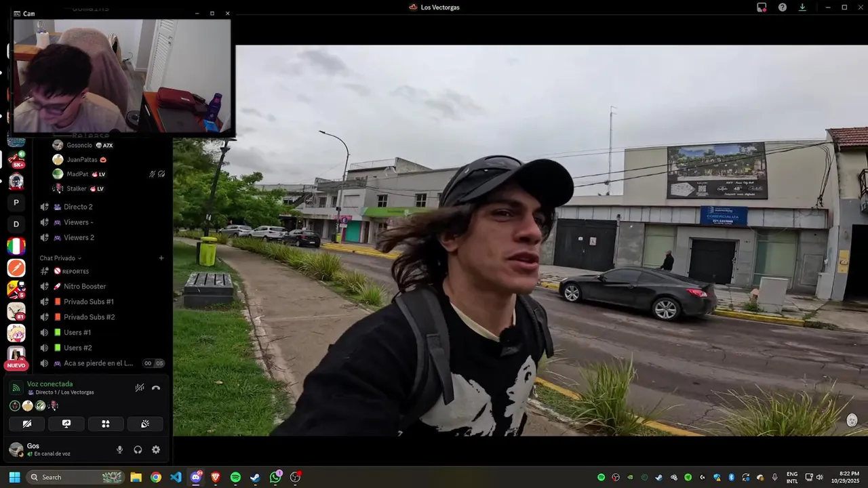This screenshot has height=488, width=868.
Task: Join the Users #2 voice channel
Action: 102,348
